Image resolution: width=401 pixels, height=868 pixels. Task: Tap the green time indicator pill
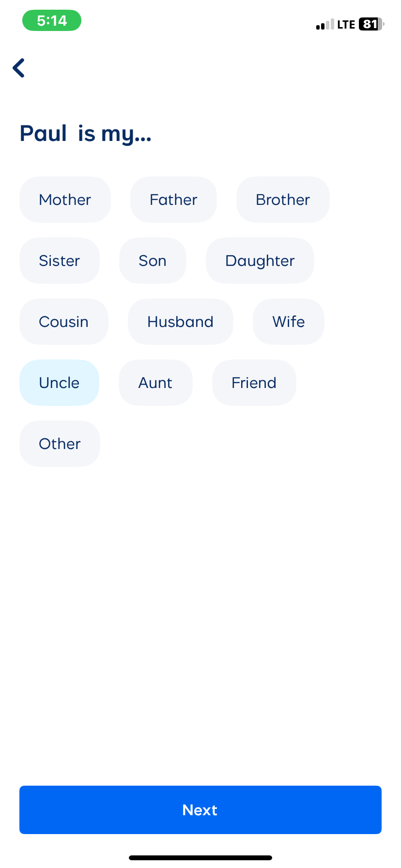(x=52, y=21)
